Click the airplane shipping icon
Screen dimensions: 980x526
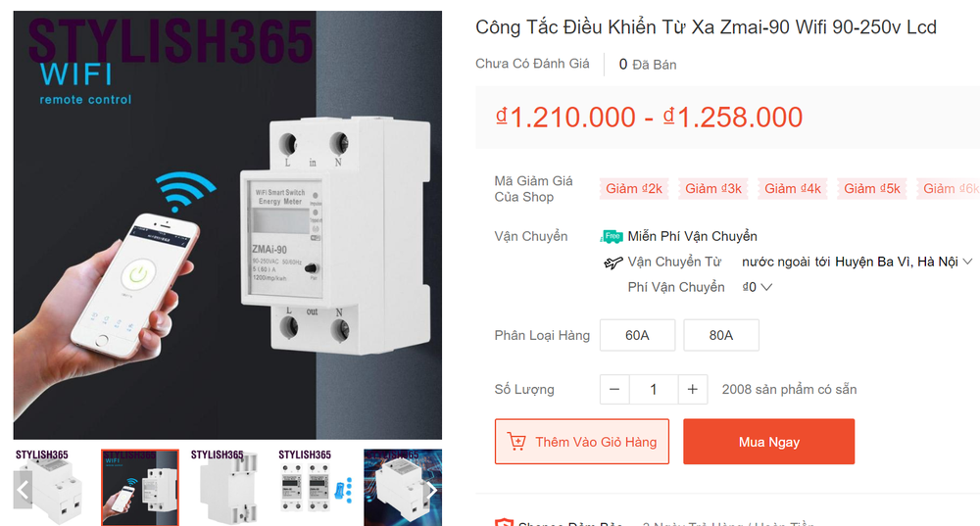point(612,263)
